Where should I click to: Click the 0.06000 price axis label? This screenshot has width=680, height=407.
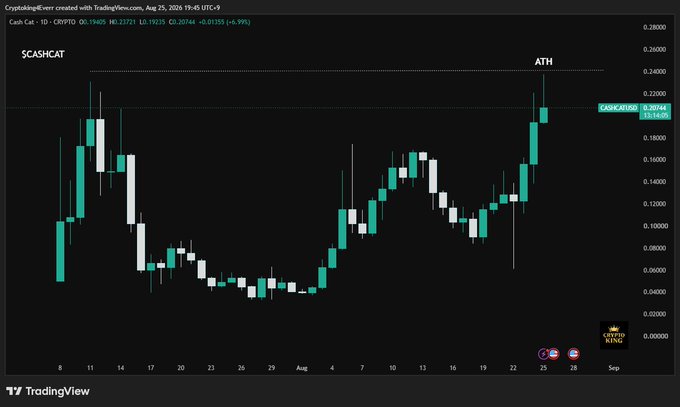pyautogui.click(x=654, y=270)
